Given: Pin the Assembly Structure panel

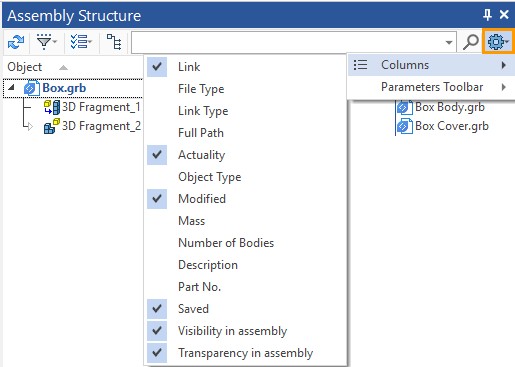Looking at the screenshot, I should [x=487, y=15].
